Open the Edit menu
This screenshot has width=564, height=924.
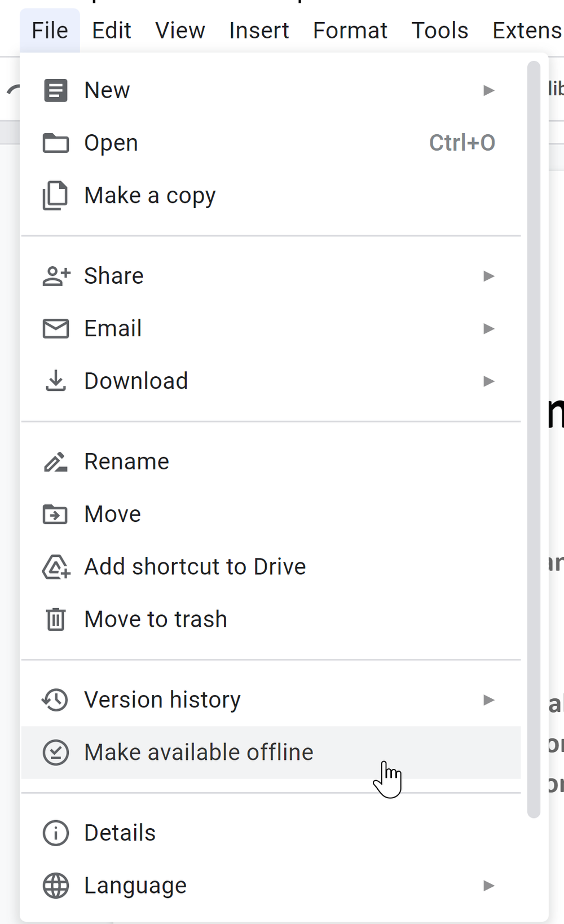click(x=112, y=30)
